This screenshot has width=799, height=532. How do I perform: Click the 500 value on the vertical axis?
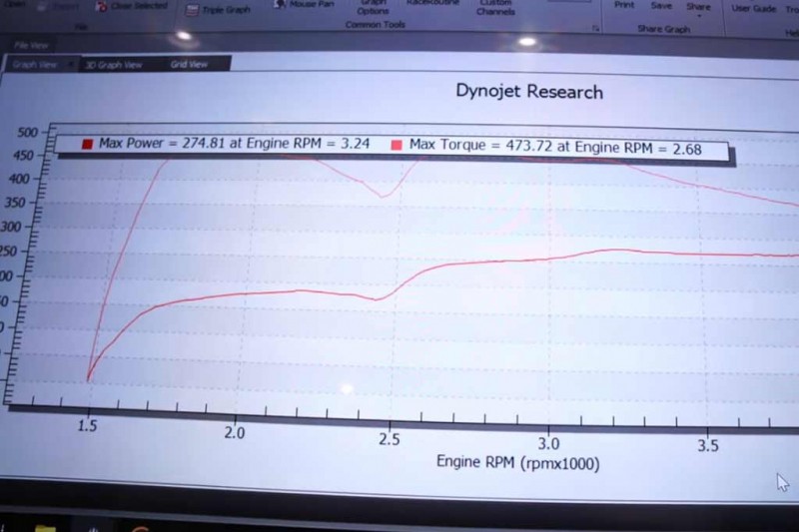28,133
